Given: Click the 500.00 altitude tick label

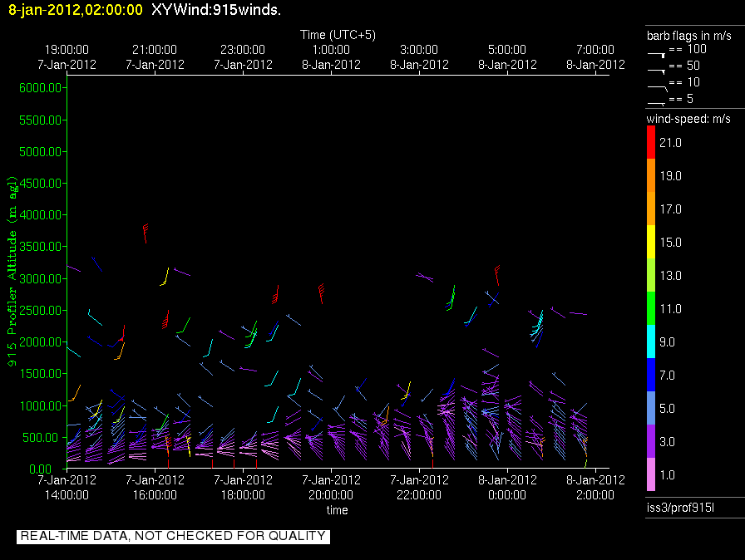Looking at the screenshot, I should 42,438.
